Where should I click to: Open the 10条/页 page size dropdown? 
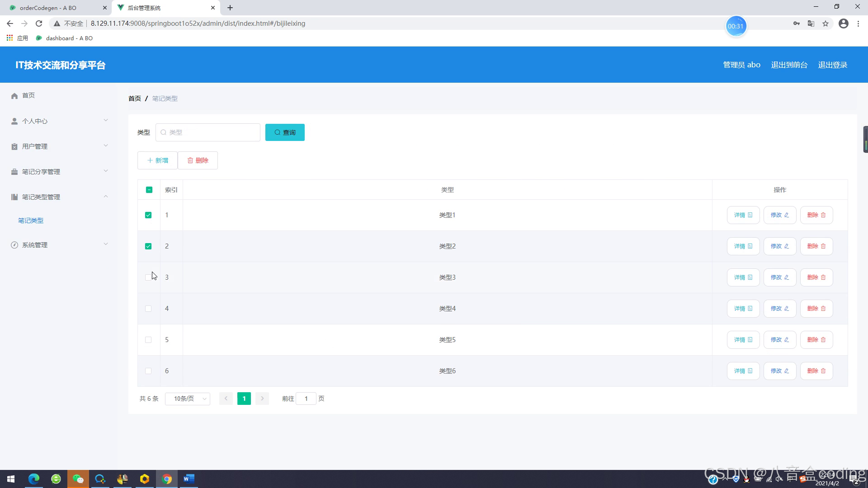(188, 399)
